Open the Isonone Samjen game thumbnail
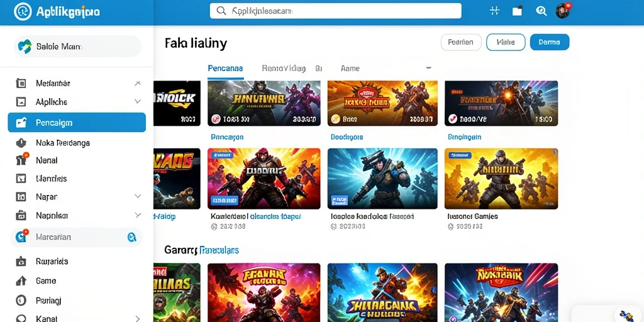The image size is (644, 322). [501, 179]
